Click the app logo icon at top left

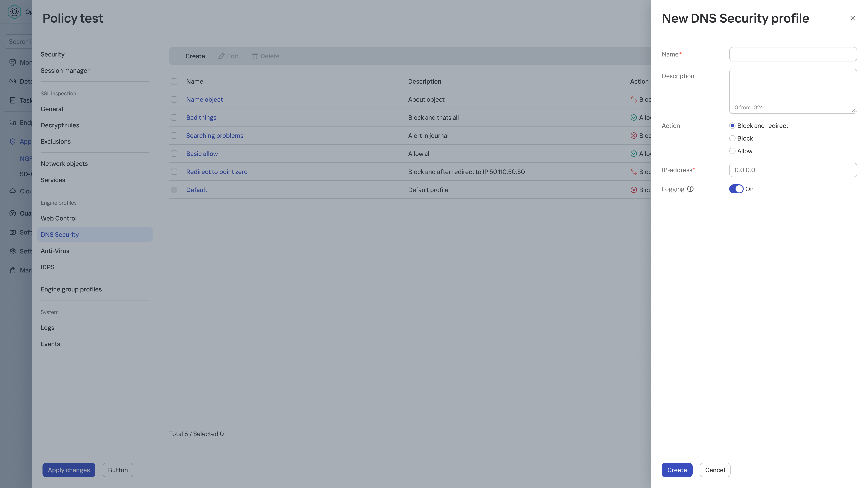pos(14,12)
